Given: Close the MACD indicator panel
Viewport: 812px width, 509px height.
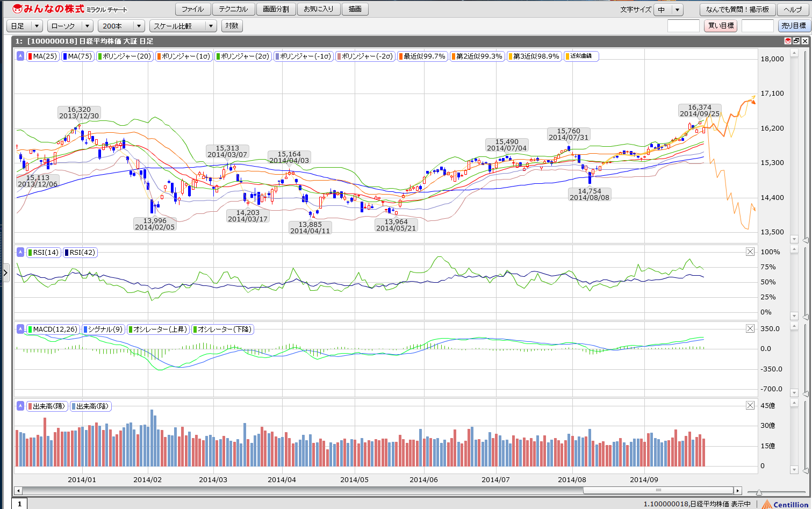Looking at the screenshot, I should (750, 328).
